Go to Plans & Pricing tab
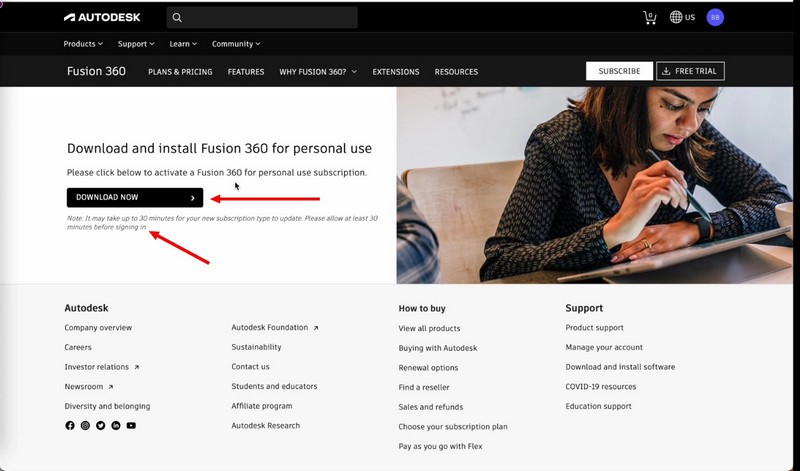This screenshot has height=471, width=800. (x=180, y=72)
